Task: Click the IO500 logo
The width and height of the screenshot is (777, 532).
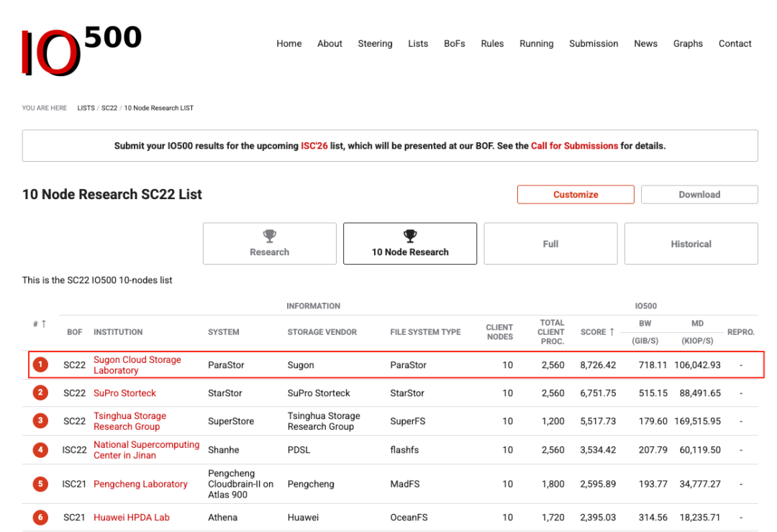Action: click(82, 50)
